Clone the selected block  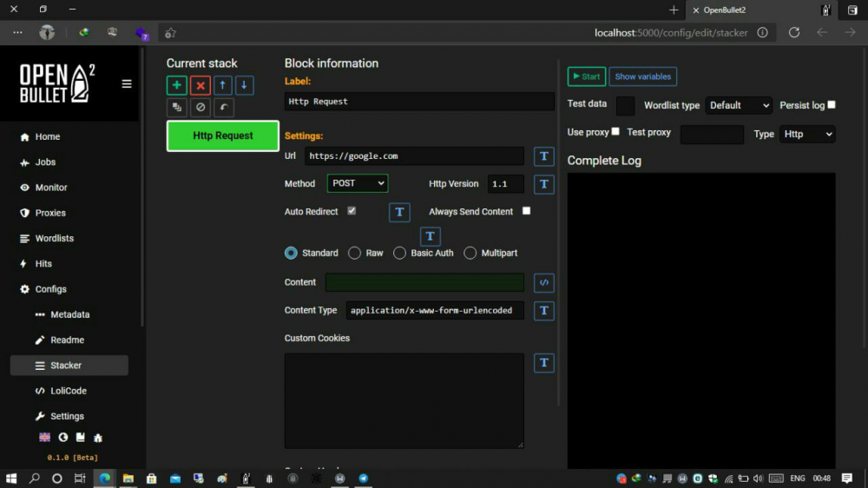[x=176, y=108]
